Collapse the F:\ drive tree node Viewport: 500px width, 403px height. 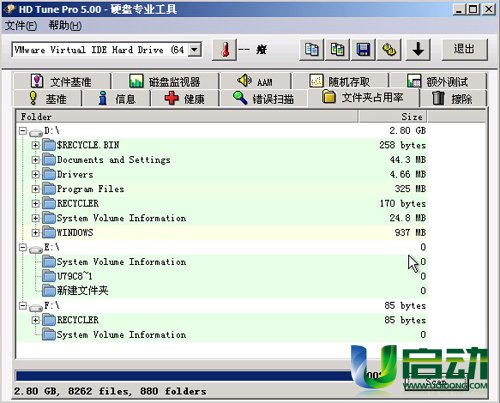tap(23, 305)
